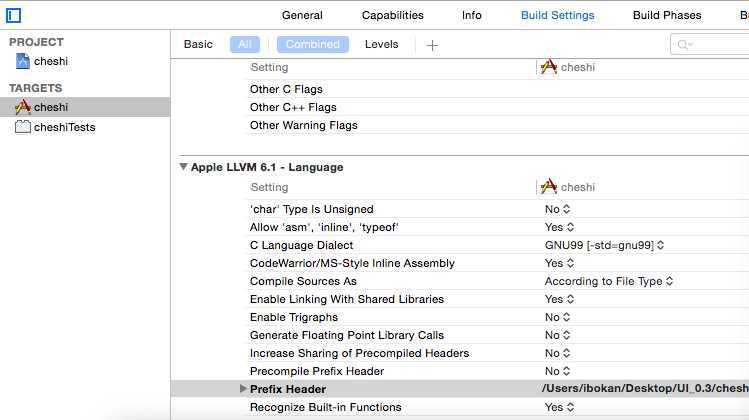Collapse the Apple LLVM 6.1 - Language section
This screenshot has height=420, width=749.
183,167
